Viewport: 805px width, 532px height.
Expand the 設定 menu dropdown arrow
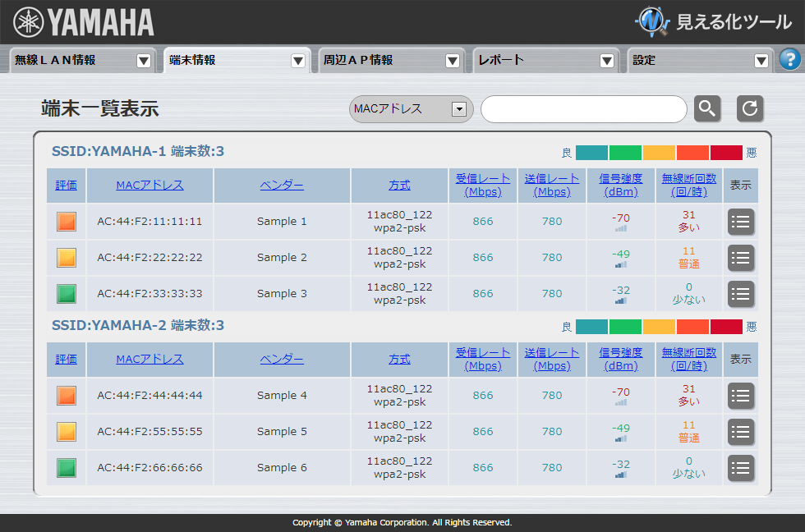761,61
